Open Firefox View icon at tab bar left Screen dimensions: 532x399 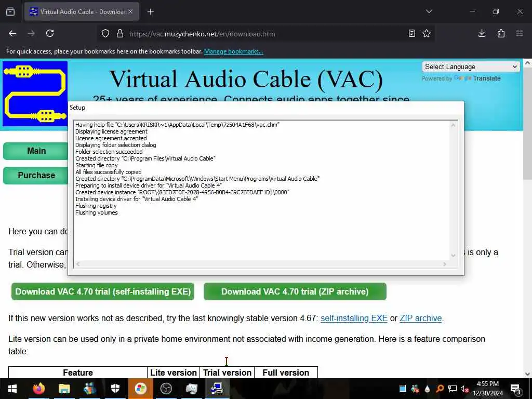[10, 11]
